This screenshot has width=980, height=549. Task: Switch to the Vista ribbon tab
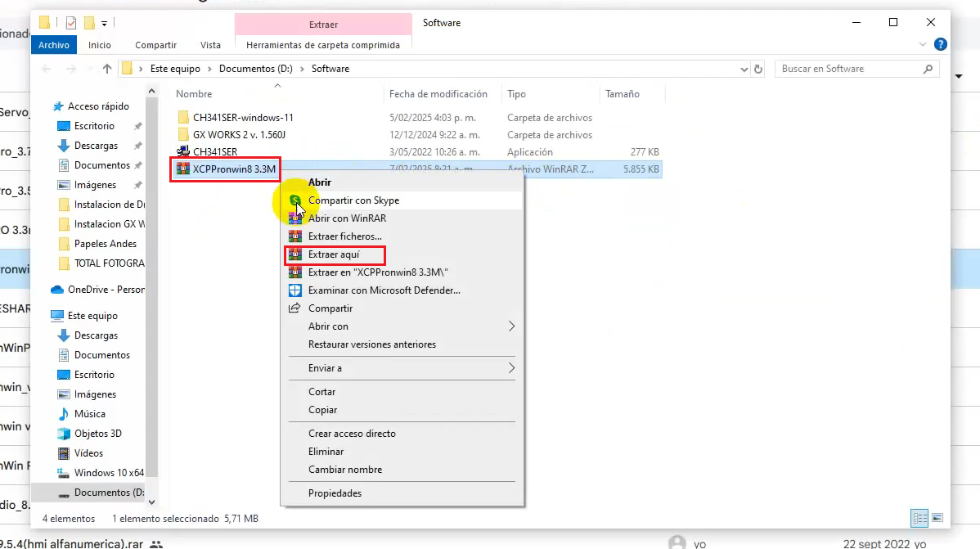coord(210,45)
